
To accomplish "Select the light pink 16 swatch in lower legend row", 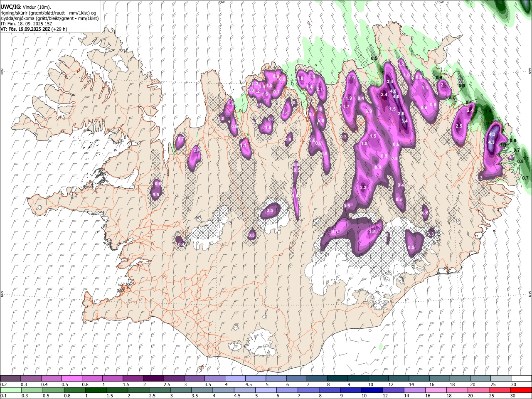I will (x=436, y=390).
